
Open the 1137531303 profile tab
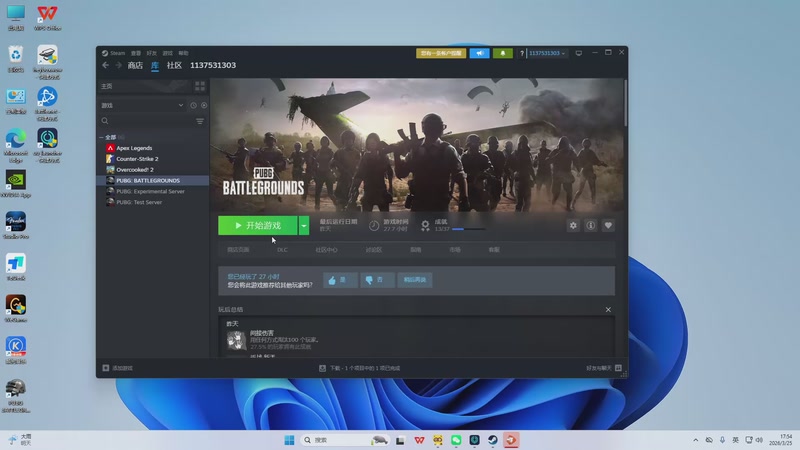point(213,65)
